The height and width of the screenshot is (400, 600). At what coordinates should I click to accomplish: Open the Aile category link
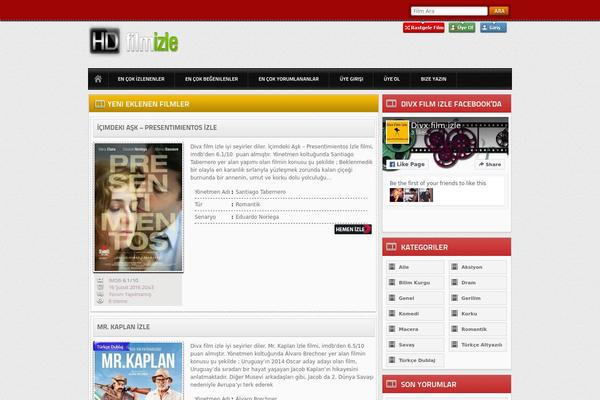click(404, 267)
